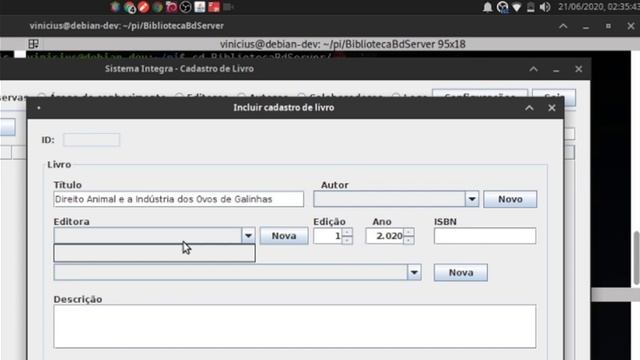Decrease the Edição spinner value

coord(347,240)
